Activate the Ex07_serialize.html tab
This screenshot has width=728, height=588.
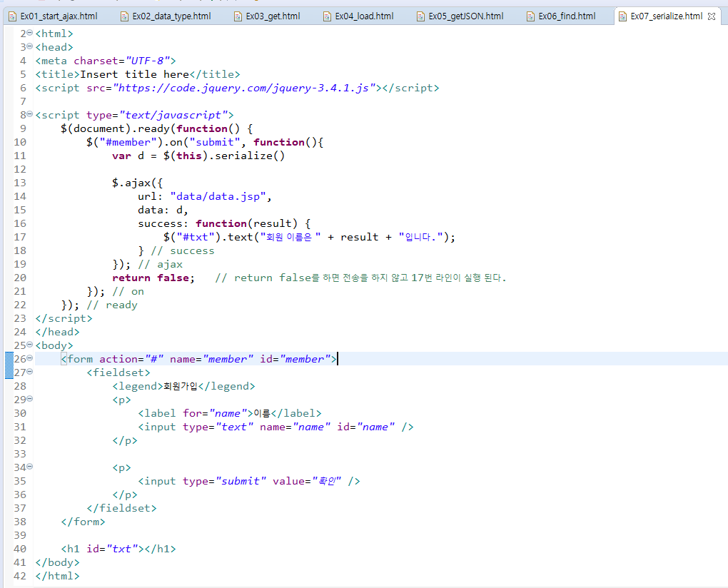[666, 16]
